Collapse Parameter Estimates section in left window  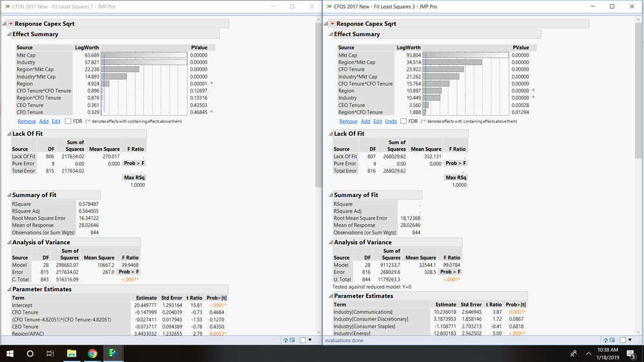tap(9, 289)
